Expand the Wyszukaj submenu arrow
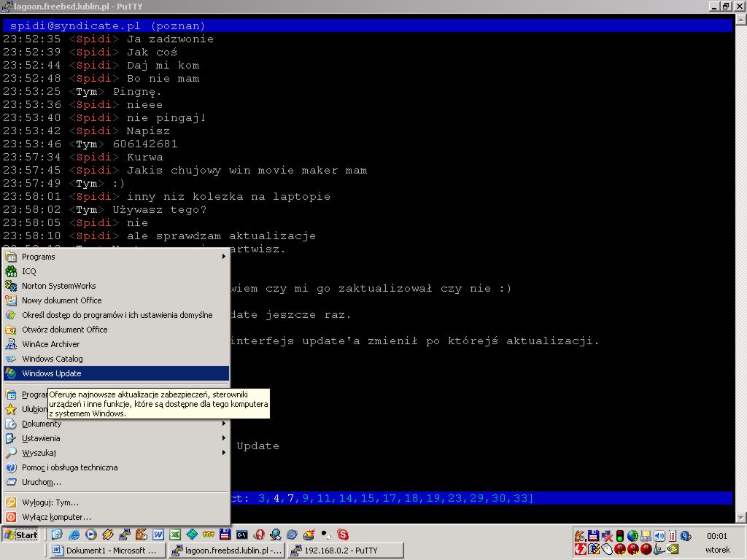This screenshot has width=747, height=560. click(x=223, y=453)
